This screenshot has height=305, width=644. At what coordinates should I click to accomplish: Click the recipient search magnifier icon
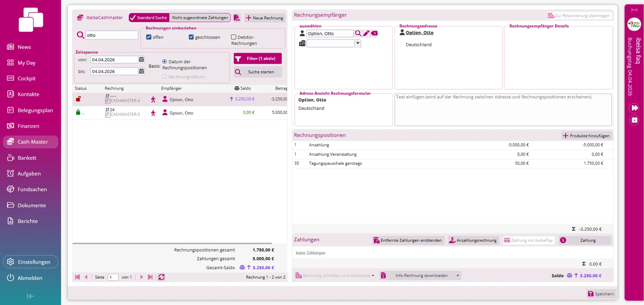coord(358,33)
